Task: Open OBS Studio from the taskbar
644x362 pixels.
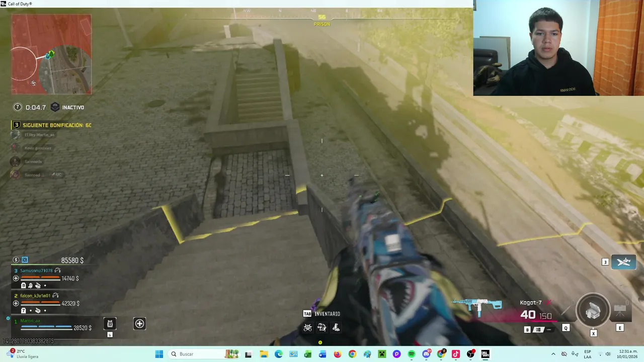Action: tap(471, 354)
